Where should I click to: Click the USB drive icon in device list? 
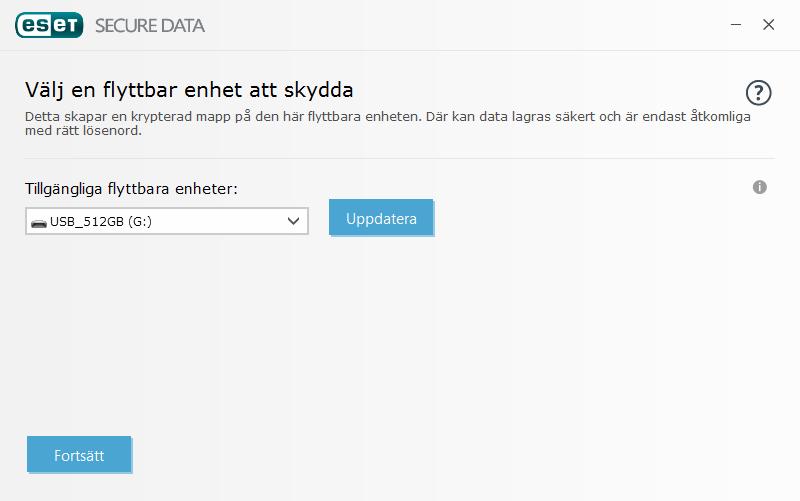tap(38, 222)
